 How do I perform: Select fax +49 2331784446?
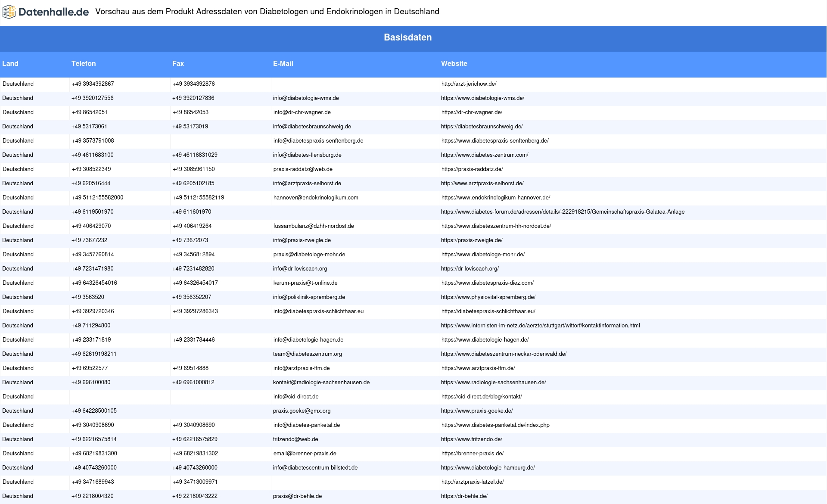pyautogui.click(x=193, y=340)
